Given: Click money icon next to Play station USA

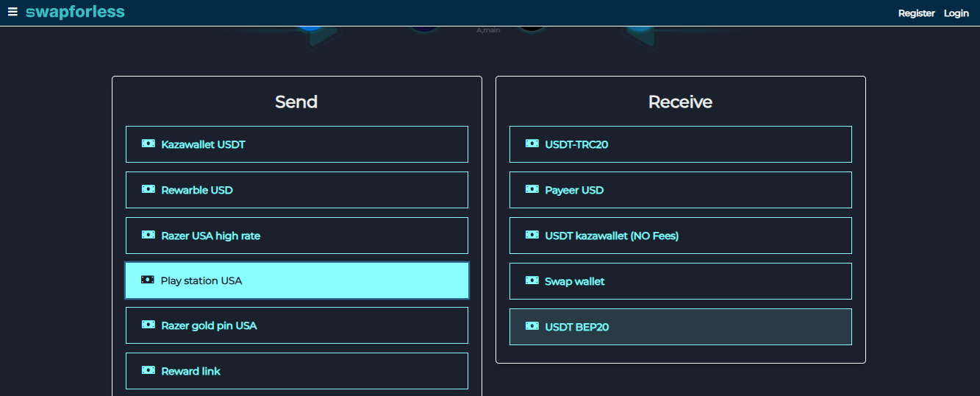Looking at the screenshot, I should (x=148, y=280).
